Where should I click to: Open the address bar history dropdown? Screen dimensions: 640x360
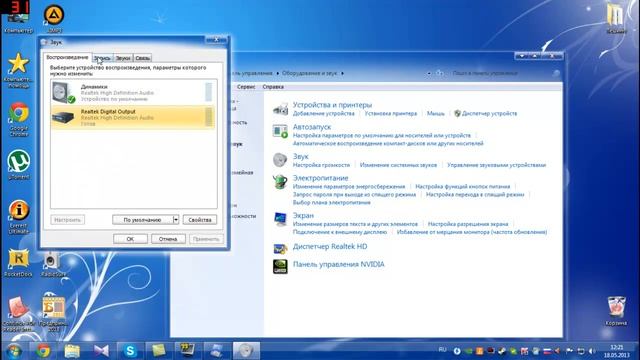click(429, 73)
